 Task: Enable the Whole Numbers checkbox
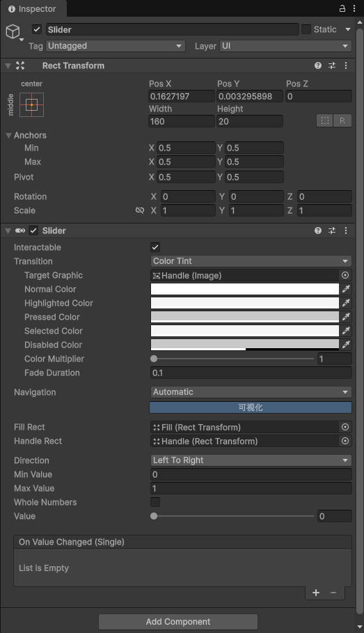(x=155, y=502)
